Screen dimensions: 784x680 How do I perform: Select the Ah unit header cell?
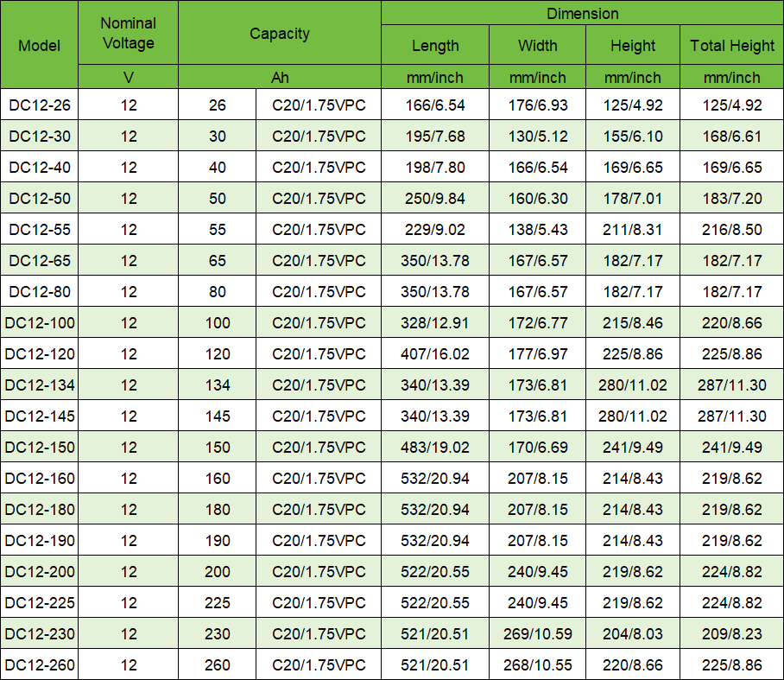[280, 77]
